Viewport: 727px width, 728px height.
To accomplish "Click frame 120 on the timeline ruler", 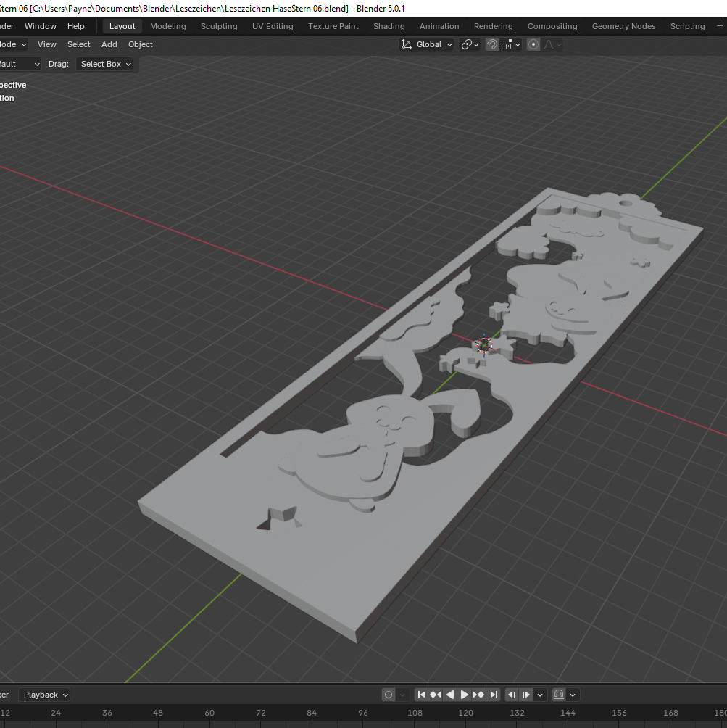I will pyautogui.click(x=465, y=713).
